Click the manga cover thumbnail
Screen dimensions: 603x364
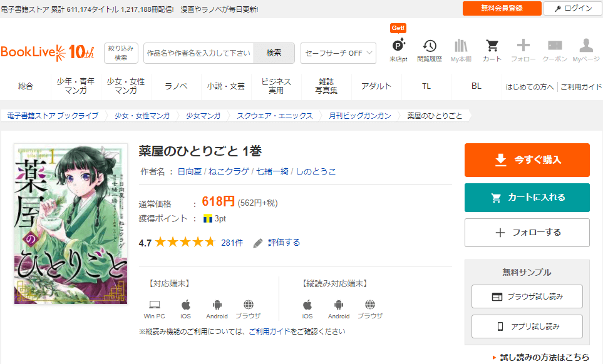(71, 225)
